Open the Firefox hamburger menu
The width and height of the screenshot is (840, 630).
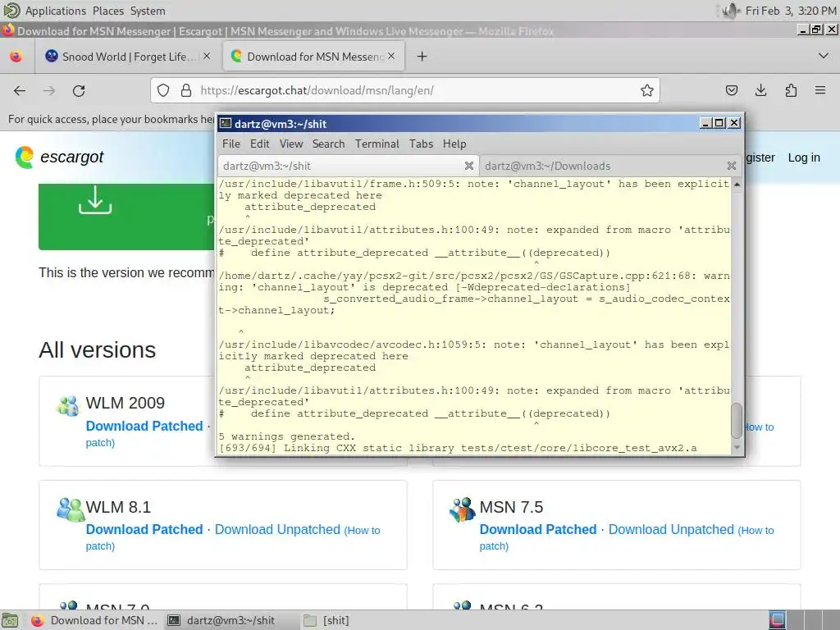[820, 90]
